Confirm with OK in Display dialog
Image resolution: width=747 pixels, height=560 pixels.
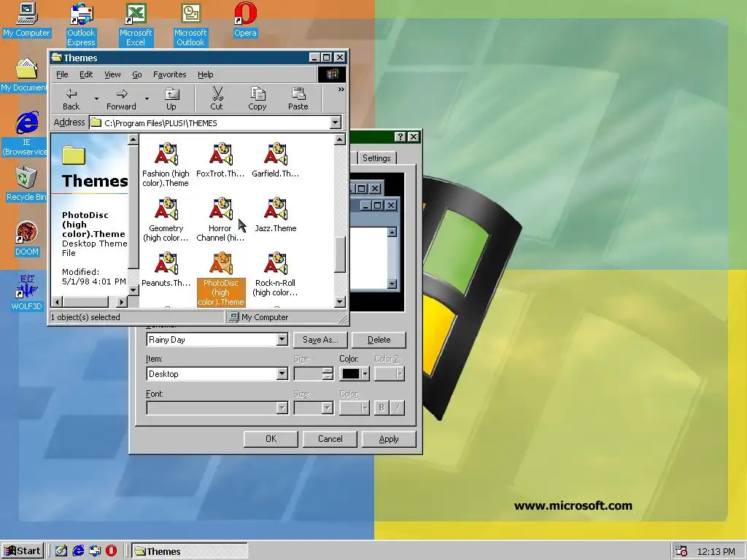(271, 438)
